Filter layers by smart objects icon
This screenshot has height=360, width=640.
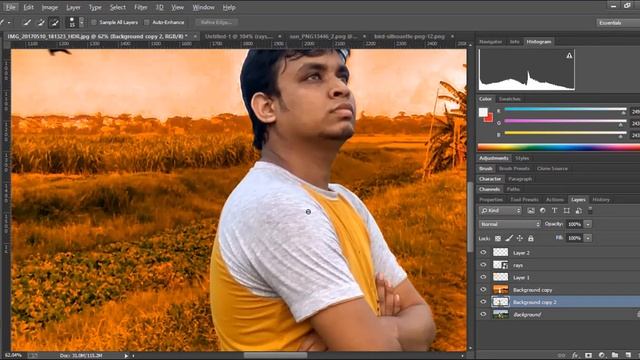(578, 211)
